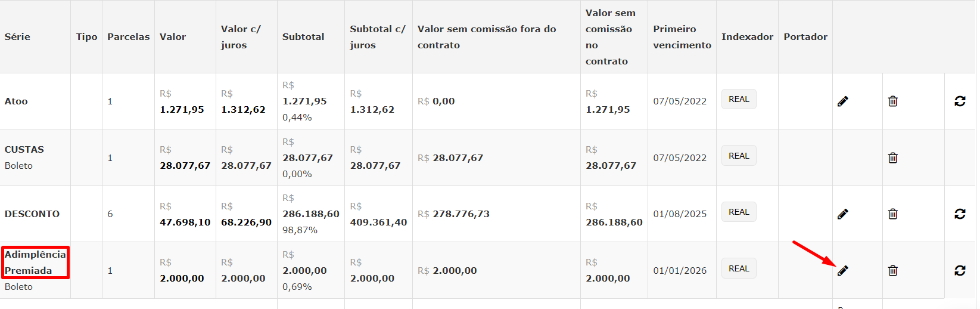980x309 pixels.
Task: Click the Série column header
Action: click(17, 37)
